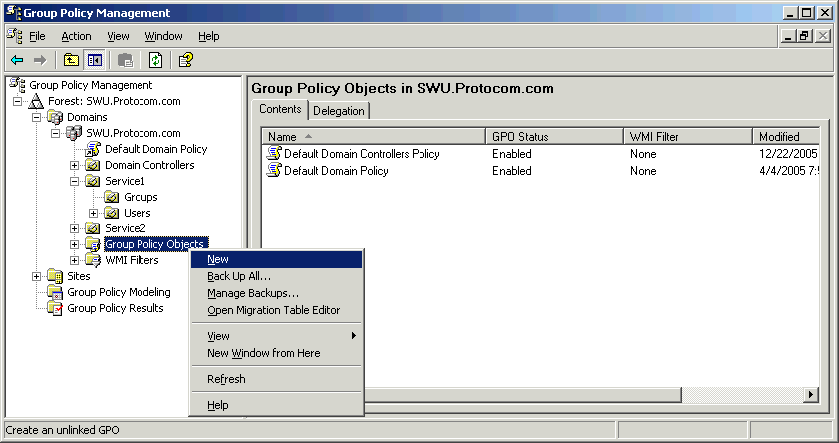Click the Default Domain Controllers Policy GPO icon

click(274, 154)
